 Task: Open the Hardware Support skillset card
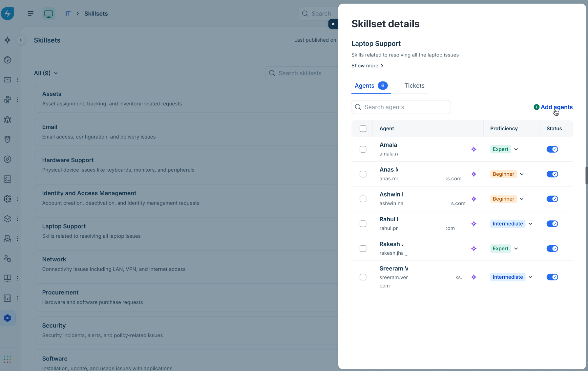click(x=186, y=165)
